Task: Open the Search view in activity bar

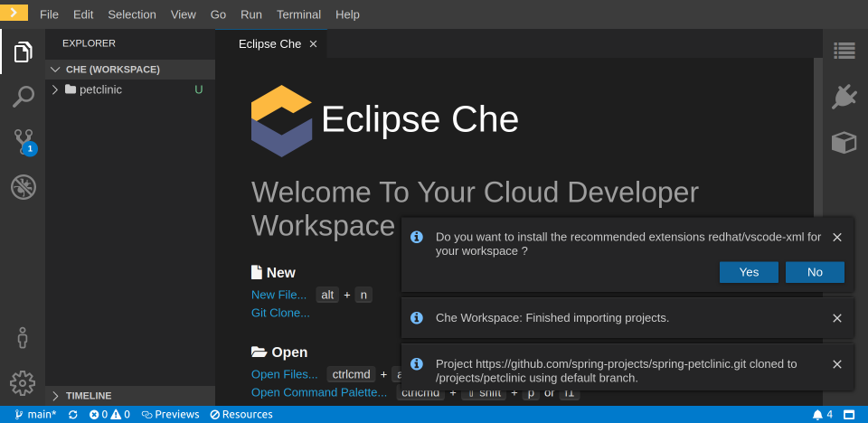Action: coord(23,97)
